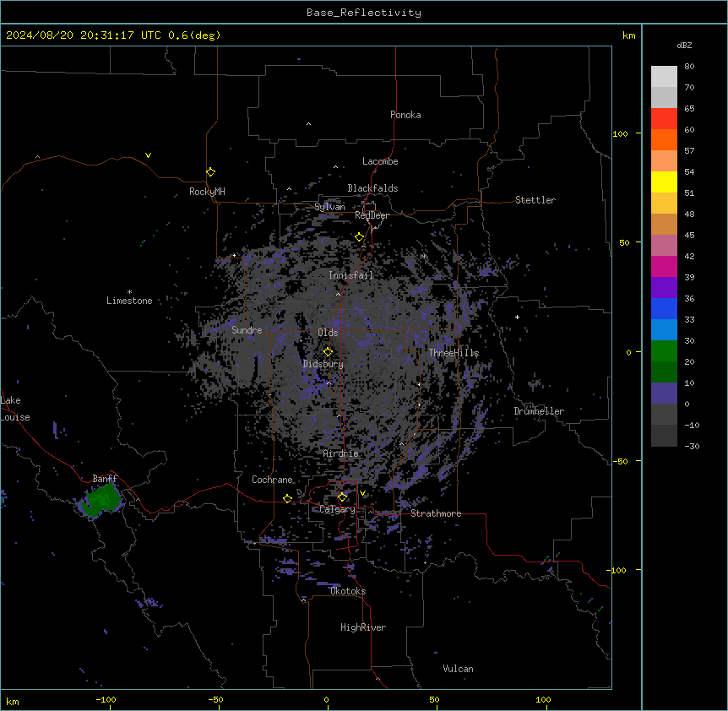Click the yellow 54 dBZ legend swatch
The width and height of the screenshot is (728, 711).
664,182
